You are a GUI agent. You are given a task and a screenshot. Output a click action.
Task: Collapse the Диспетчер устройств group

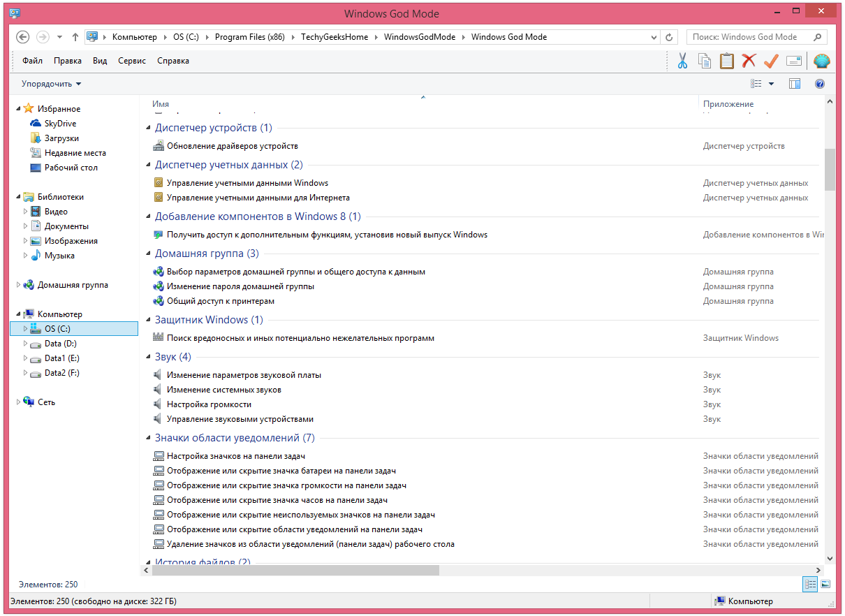pos(148,128)
